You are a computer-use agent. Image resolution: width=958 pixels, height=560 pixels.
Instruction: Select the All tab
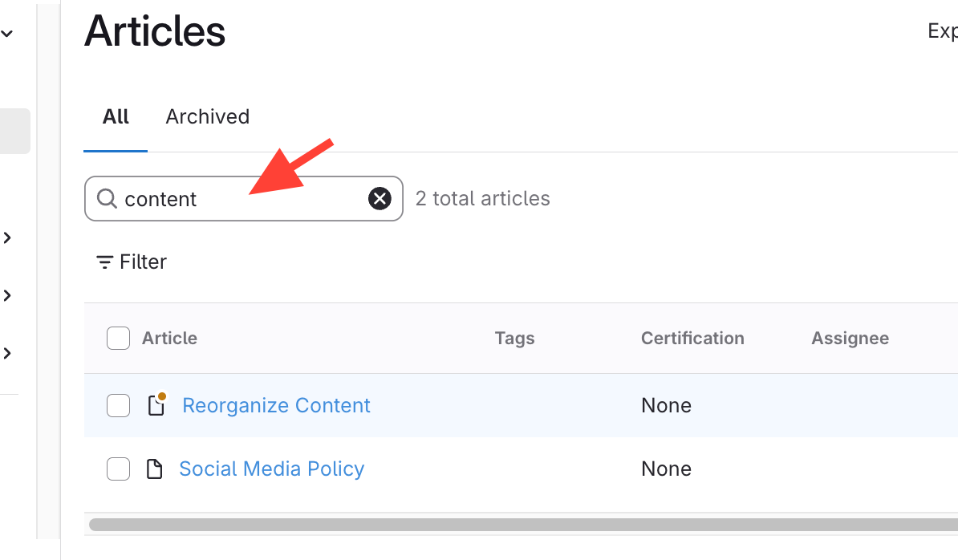tap(116, 117)
